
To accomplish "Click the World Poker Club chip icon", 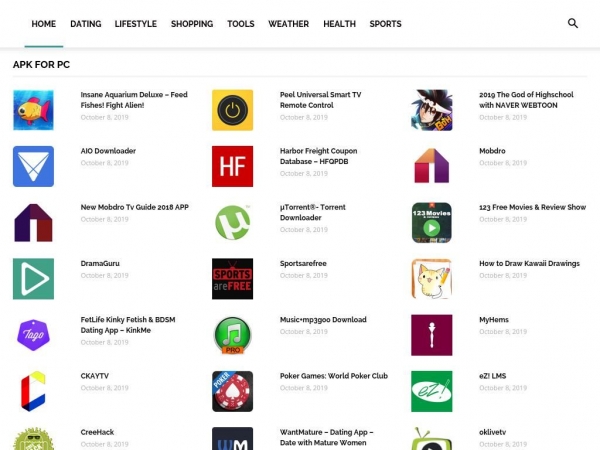I will [232, 391].
